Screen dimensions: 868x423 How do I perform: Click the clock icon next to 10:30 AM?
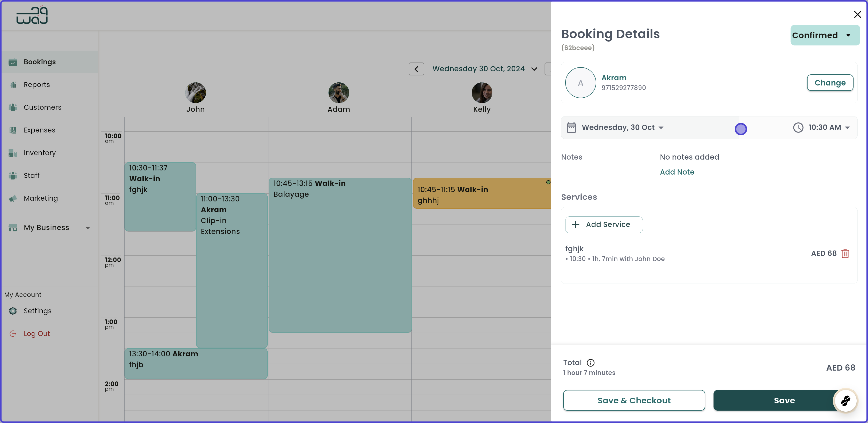click(798, 127)
